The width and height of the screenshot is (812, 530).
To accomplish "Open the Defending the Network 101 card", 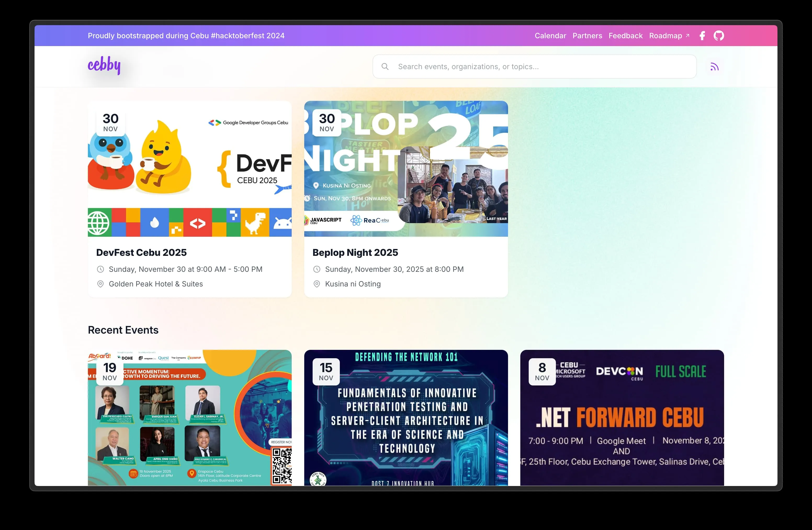I will (x=406, y=417).
